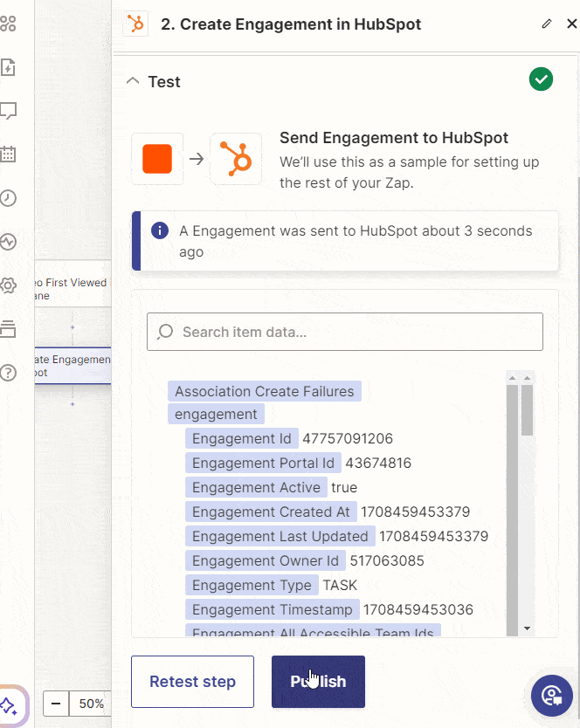
Task: Open the activity pulse icon in sidebar
Action: coord(8,242)
